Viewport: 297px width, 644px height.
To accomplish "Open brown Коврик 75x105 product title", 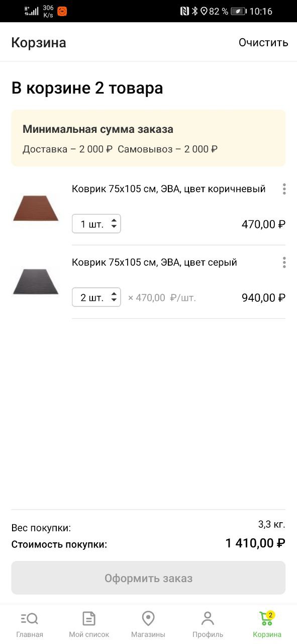I will [169, 189].
